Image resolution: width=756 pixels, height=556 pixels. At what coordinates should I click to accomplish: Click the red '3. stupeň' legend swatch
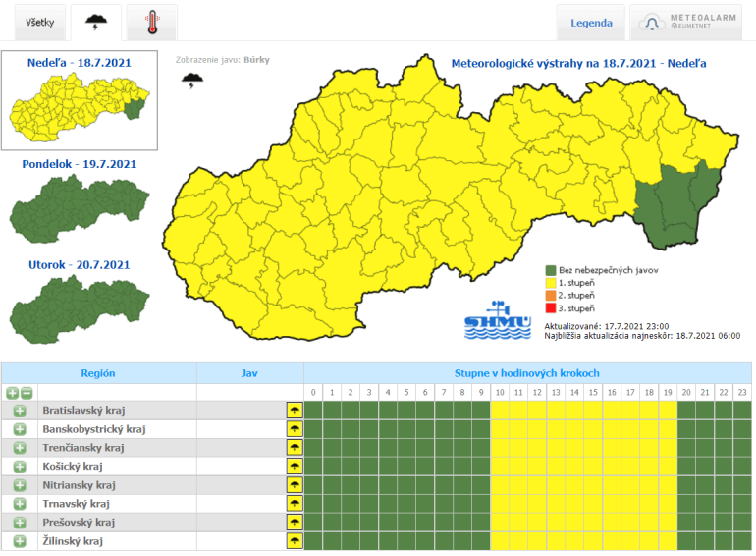click(x=550, y=308)
